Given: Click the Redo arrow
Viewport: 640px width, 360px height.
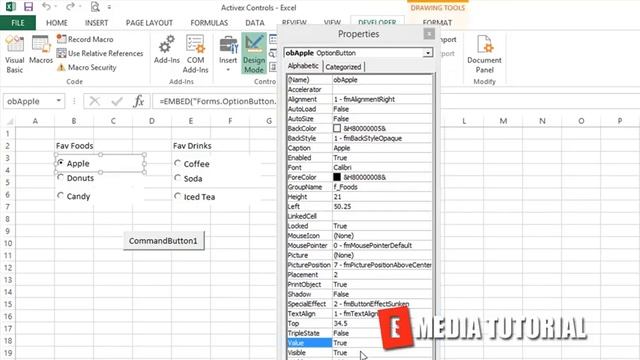Looking at the screenshot, I should coord(70,7).
